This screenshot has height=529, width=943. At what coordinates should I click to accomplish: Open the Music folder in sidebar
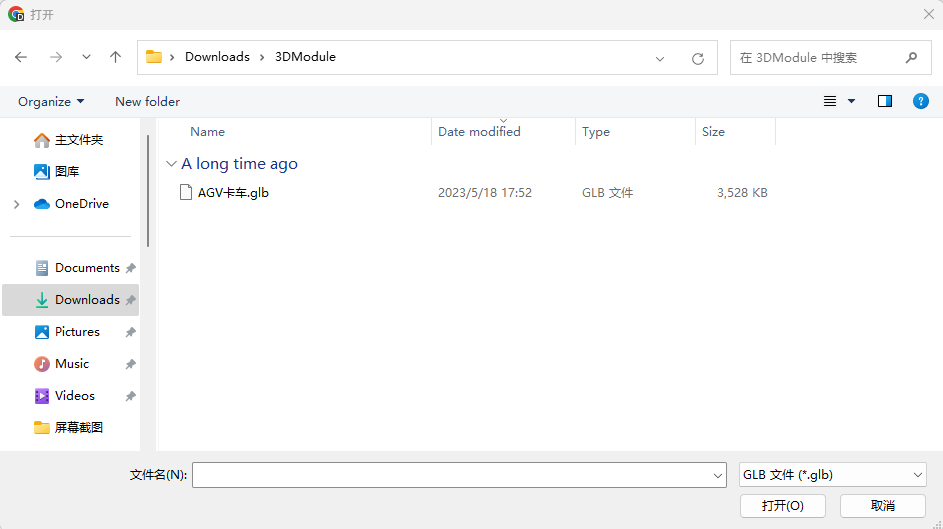[72, 364]
